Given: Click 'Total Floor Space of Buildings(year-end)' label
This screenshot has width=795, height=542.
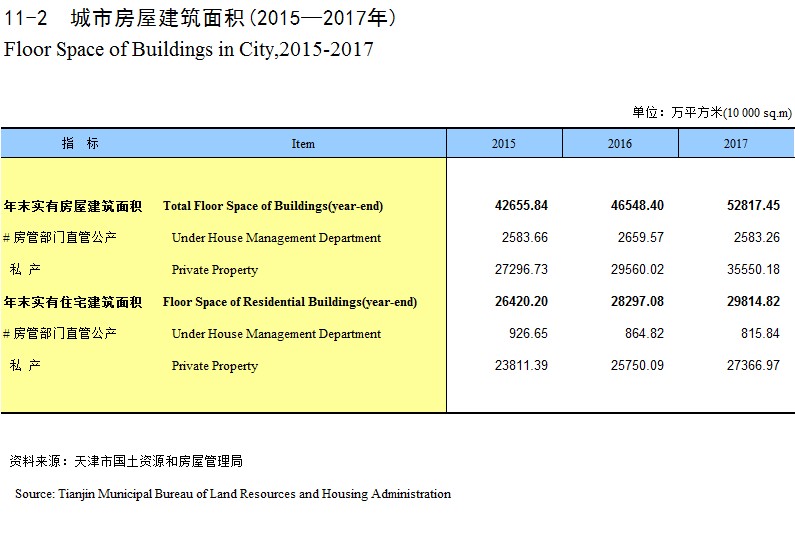Looking at the screenshot, I should (273, 206).
